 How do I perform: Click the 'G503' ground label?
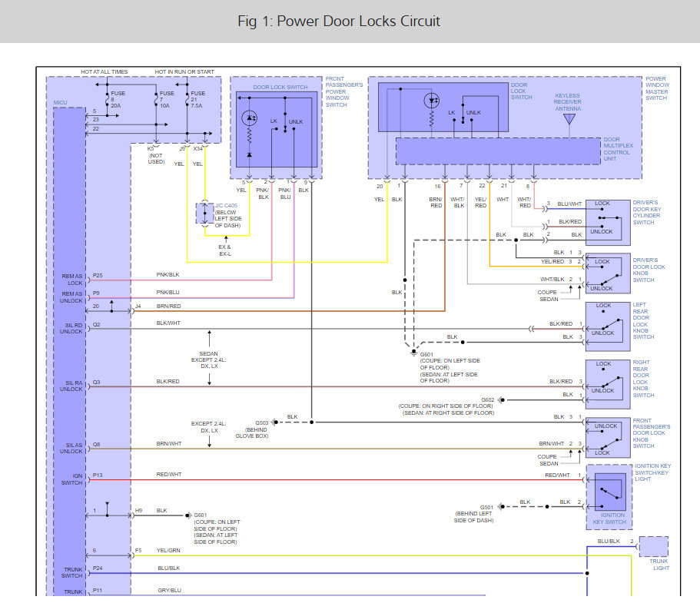(x=261, y=423)
